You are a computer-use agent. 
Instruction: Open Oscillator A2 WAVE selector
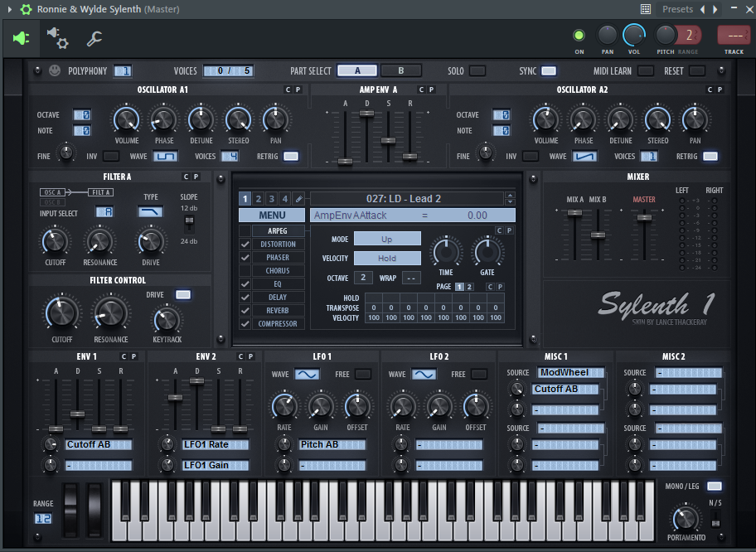585,156
